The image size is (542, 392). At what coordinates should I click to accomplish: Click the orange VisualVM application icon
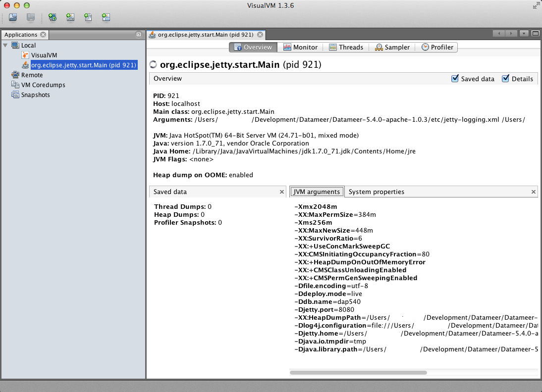(25, 55)
